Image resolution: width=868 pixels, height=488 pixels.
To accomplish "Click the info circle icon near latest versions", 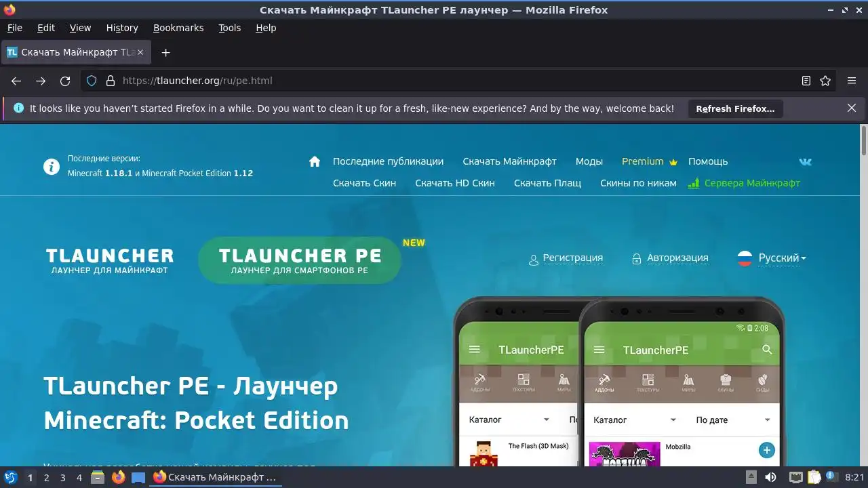I will click(52, 167).
